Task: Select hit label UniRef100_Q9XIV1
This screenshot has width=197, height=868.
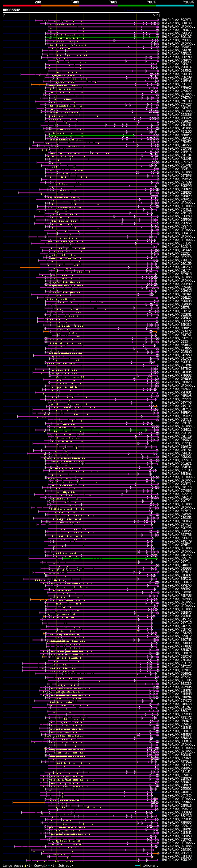Action: [x=177, y=433]
